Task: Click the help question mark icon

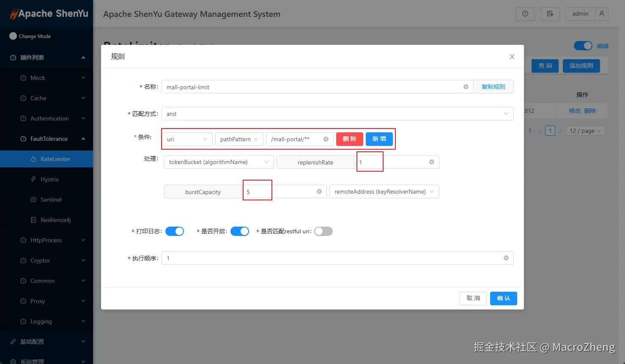Action: pyautogui.click(x=525, y=14)
